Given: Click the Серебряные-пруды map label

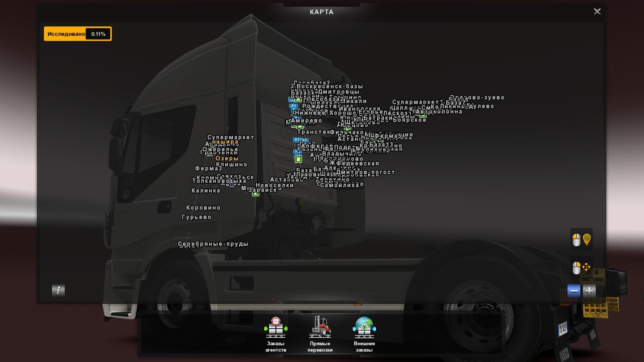Looking at the screenshot, I should tap(213, 244).
